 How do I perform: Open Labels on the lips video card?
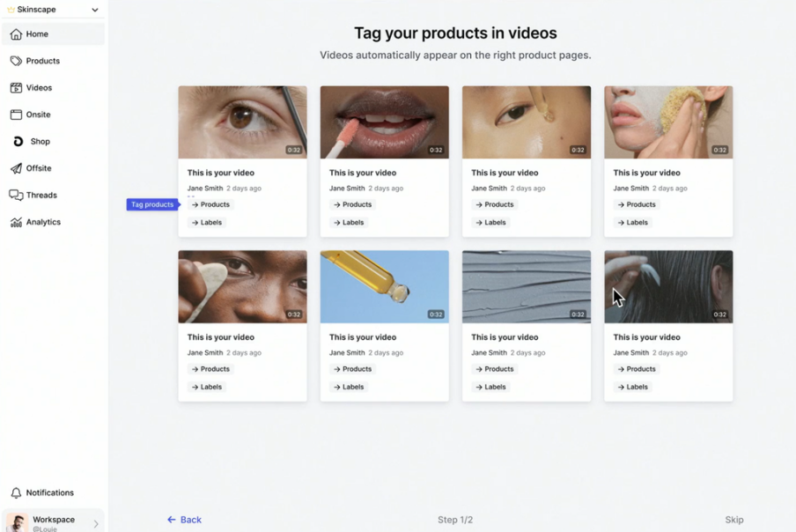(x=348, y=222)
